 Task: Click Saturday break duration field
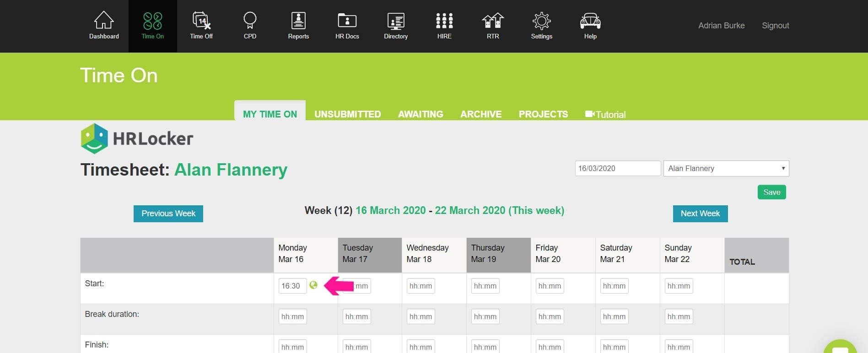614,316
